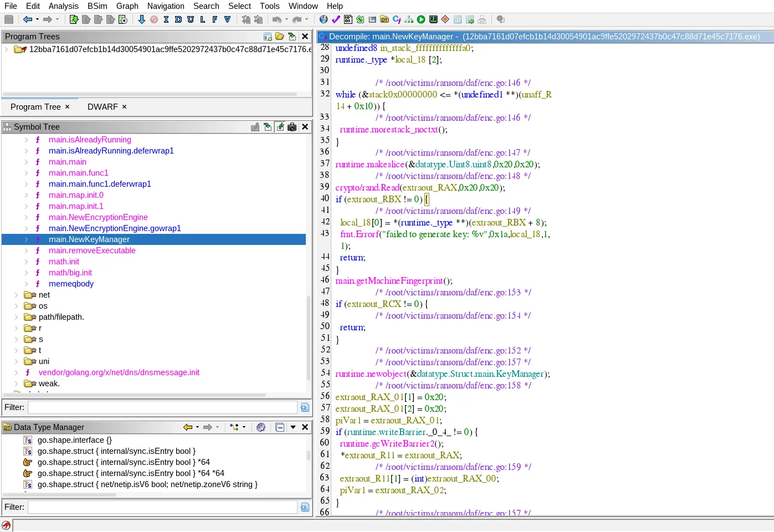
Task: Open the function call graph hierarchy icon
Action: click(409, 19)
